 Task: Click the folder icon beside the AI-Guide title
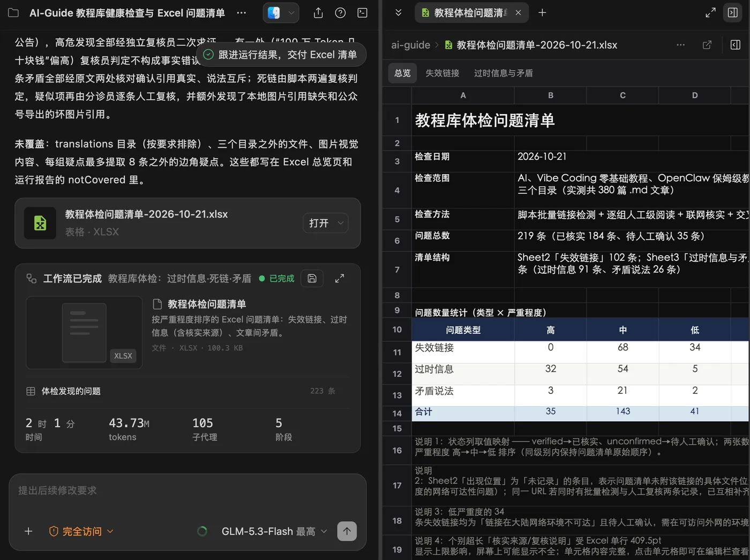tap(13, 13)
